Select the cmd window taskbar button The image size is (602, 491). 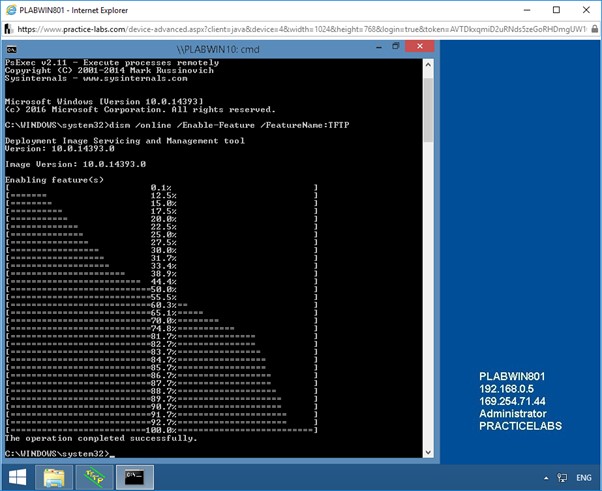point(135,477)
